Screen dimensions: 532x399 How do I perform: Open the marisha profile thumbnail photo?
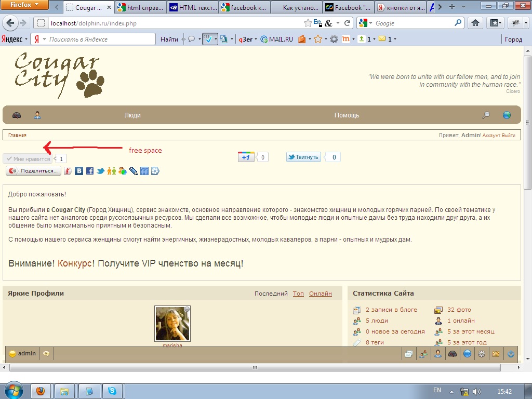pos(172,324)
